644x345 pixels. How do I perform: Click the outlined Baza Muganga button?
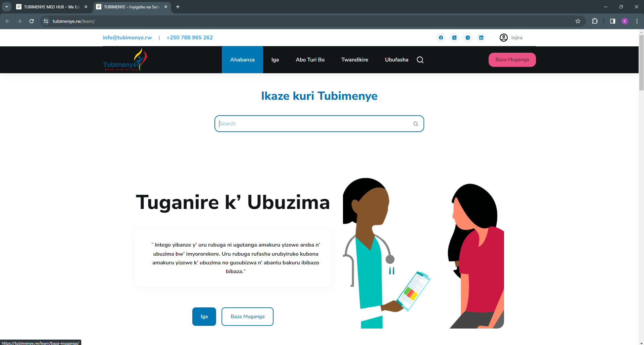pyautogui.click(x=247, y=316)
